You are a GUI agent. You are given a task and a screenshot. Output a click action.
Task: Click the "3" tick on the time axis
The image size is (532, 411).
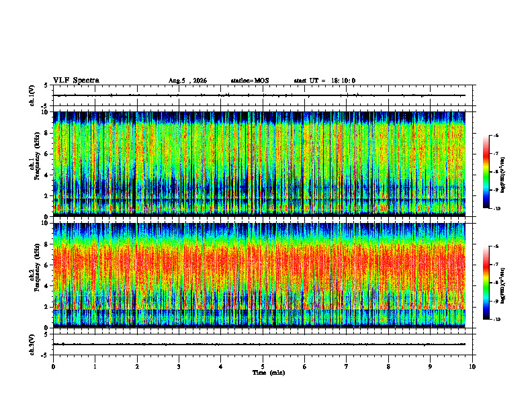pyautogui.click(x=179, y=367)
